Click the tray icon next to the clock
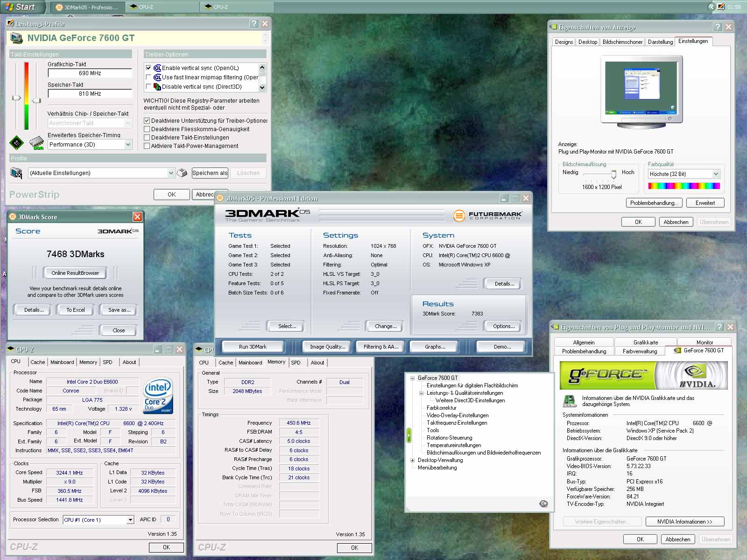The width and height of the screenshot is (747, 560). (721, 7)
